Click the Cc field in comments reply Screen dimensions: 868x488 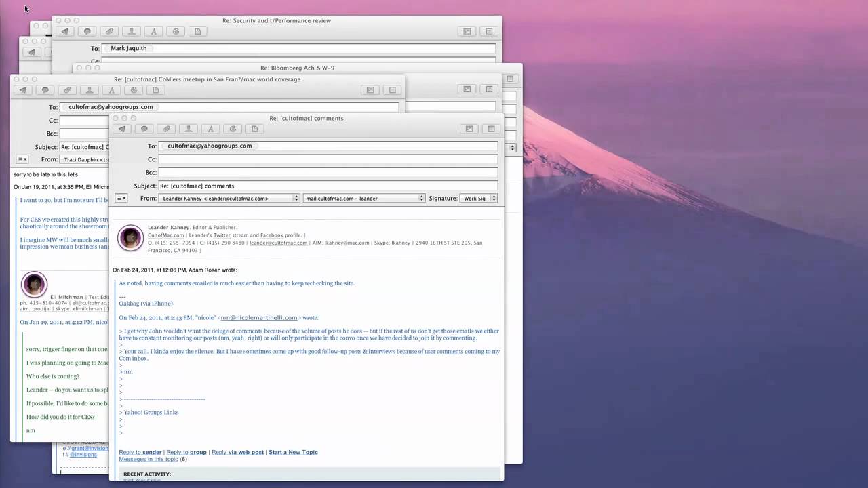point(327,159)
